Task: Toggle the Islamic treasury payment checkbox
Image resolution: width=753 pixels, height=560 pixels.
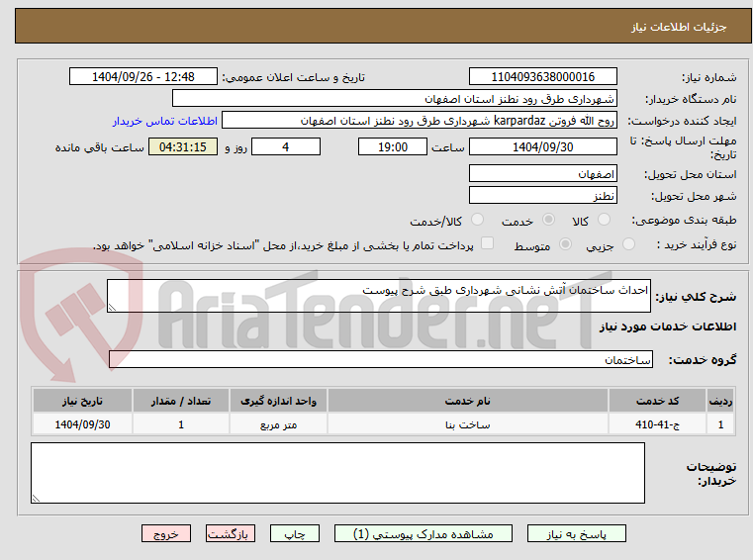Action: click(488, 243)
